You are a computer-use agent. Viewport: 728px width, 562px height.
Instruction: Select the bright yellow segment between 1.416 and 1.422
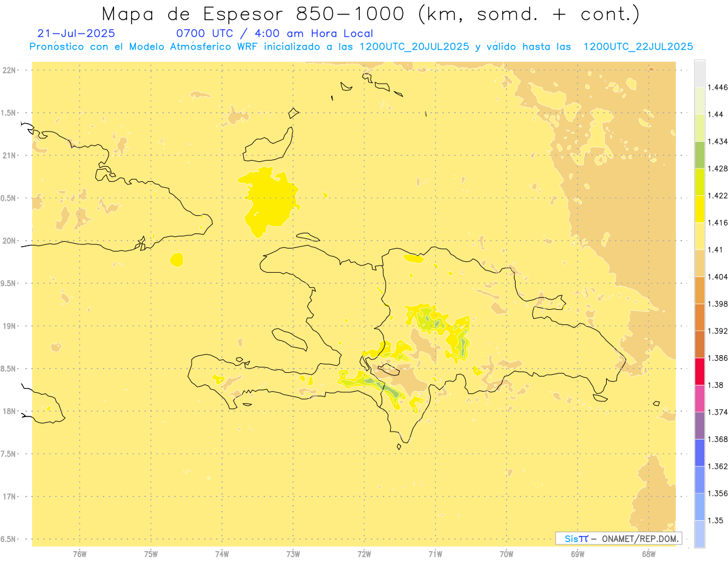(699, 209)
